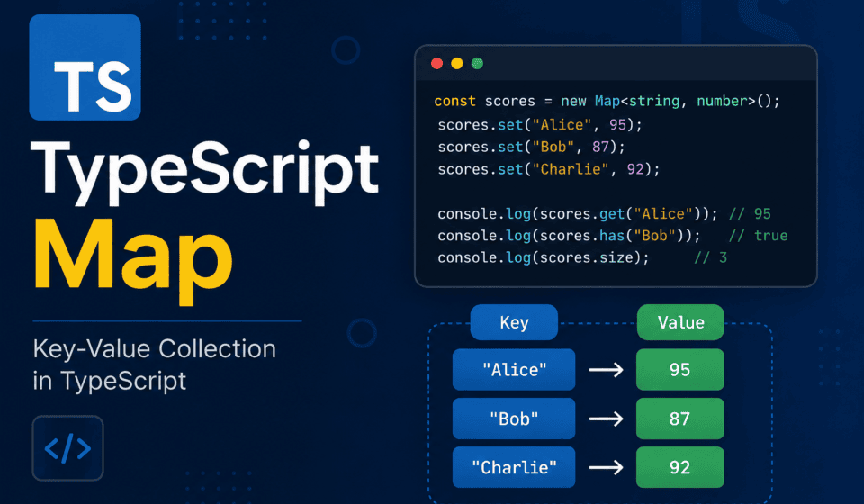Click the arrow between "Charlie" and 92

[x=606, y=468]
